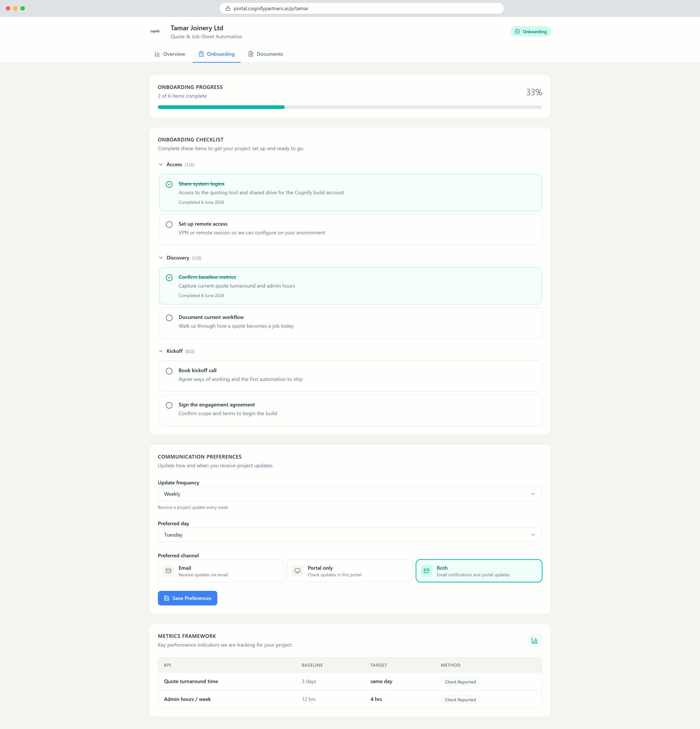Click the Admin hours / week row
This screenshot has width=700, height=729.
350,699
